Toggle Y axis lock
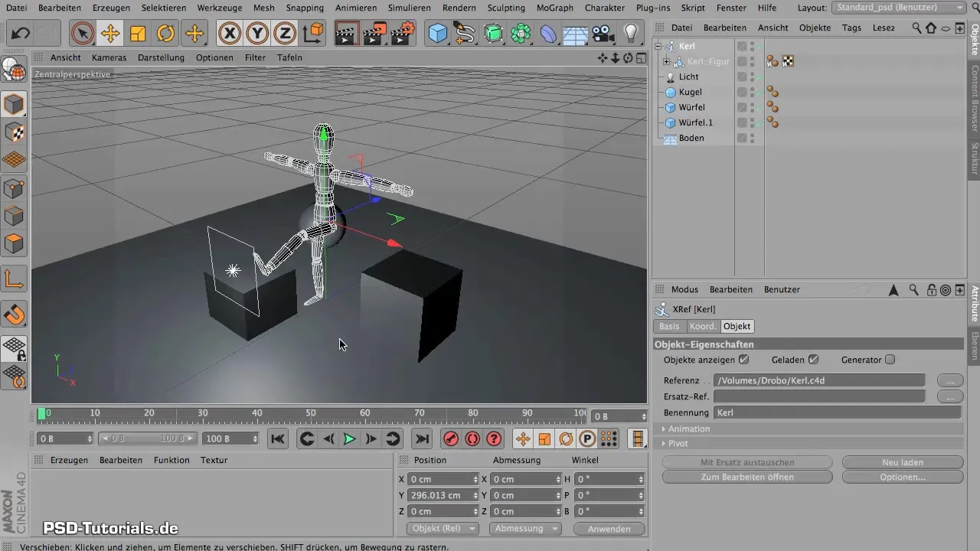The width and height of the screenshot is (980, 551). (x=257, y=34)
